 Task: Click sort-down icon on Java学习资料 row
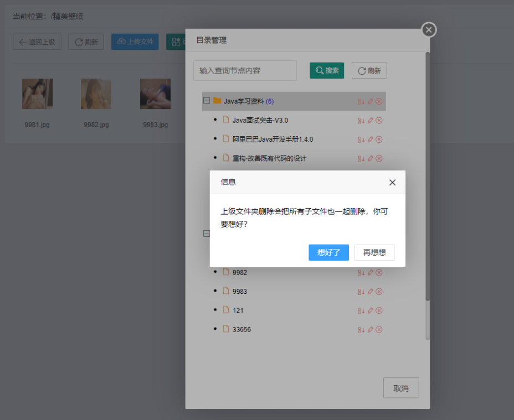[361, 102]
